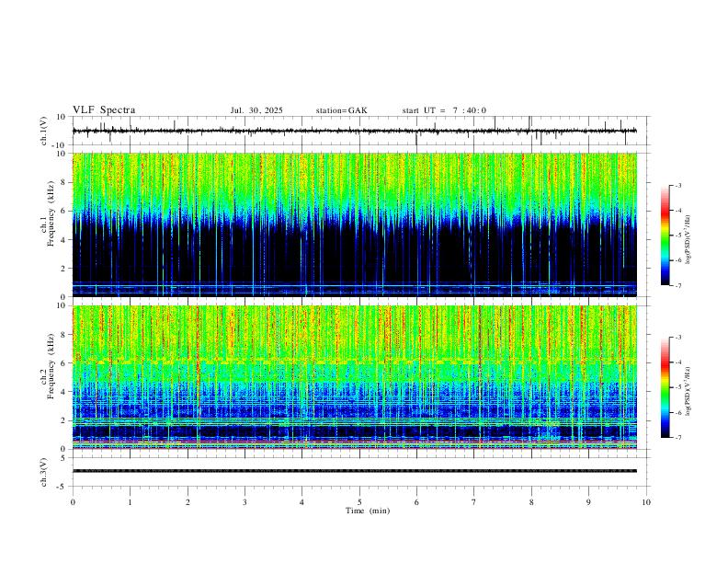Click the "6" tick on ch.1 frequency axis
The image size is (728, 563).
(x=64, y=211)
